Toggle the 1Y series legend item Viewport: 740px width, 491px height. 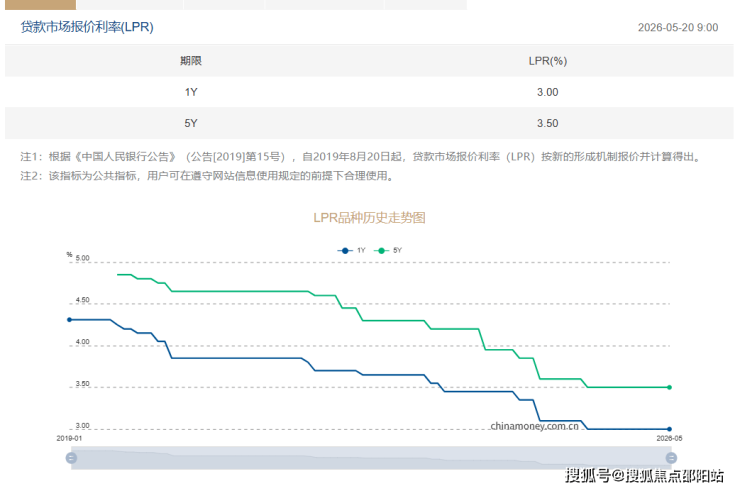(352, 251)
